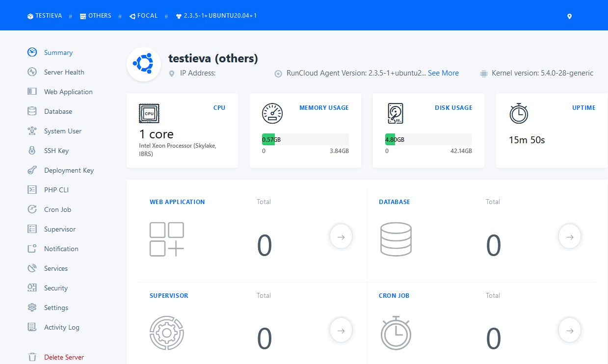Click the See More link
The width and height of the screenshot is (608, 364).
click(x=443, y=73)
